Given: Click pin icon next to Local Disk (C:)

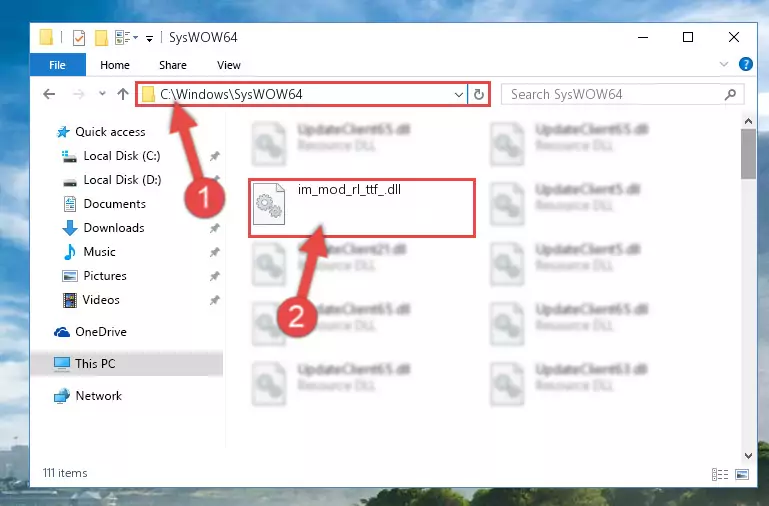Looking at the screenshot, I should pos(215,156).
